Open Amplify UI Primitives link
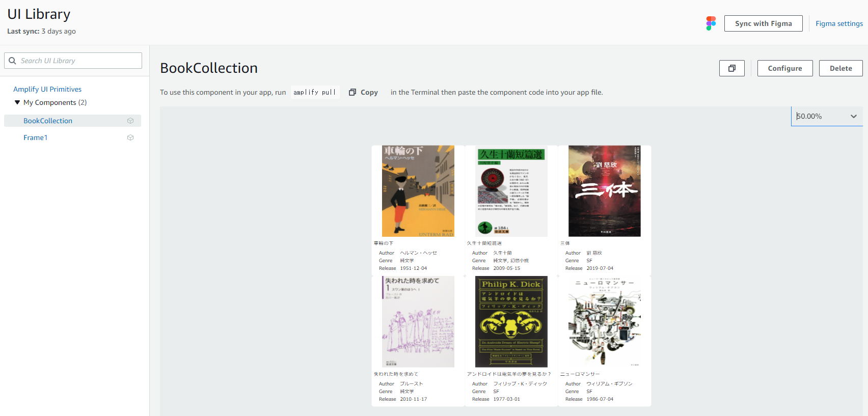 tap(47, 89)
